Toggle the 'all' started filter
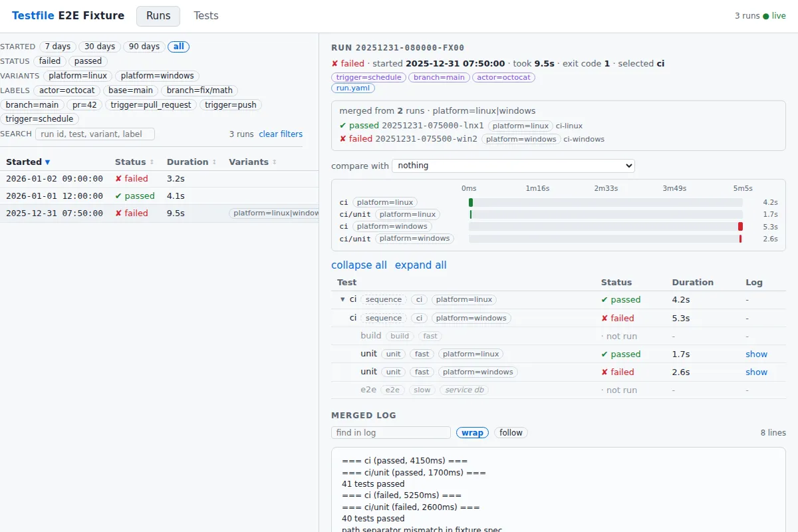 coord(179,47)
